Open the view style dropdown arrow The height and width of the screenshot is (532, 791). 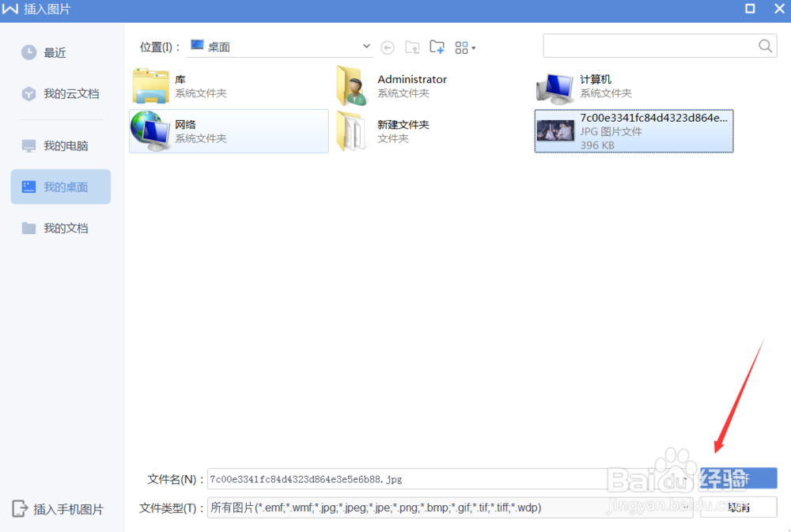tap(474, 47)
